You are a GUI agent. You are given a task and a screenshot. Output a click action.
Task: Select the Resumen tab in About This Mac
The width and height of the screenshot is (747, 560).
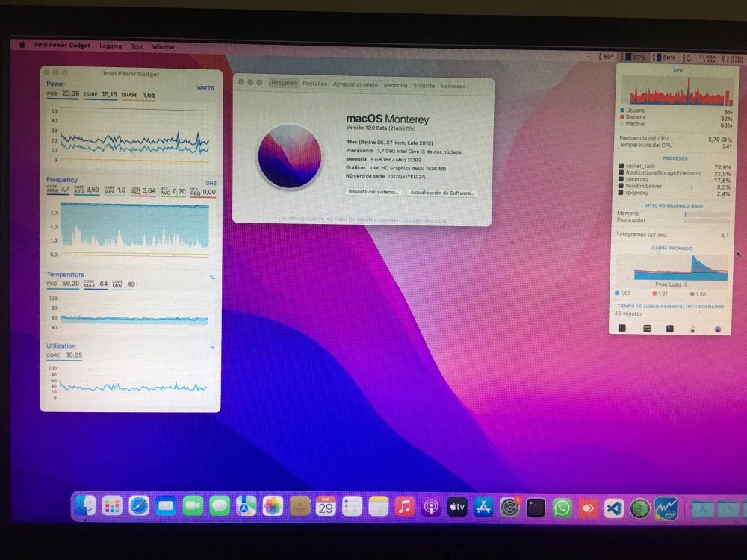[284, 83]
